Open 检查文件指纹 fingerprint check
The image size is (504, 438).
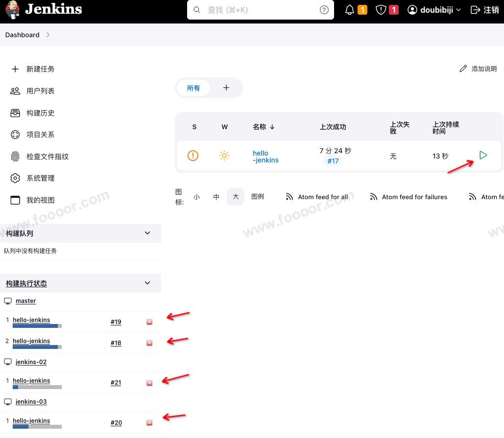pos(47,157)
